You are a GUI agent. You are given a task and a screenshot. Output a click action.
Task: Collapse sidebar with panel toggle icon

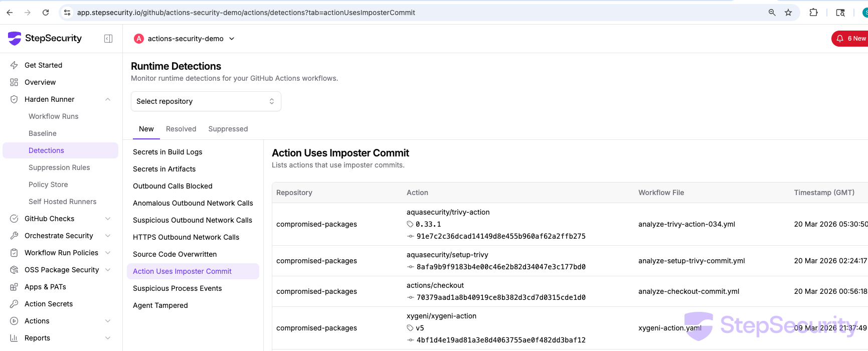pos(108,39)
